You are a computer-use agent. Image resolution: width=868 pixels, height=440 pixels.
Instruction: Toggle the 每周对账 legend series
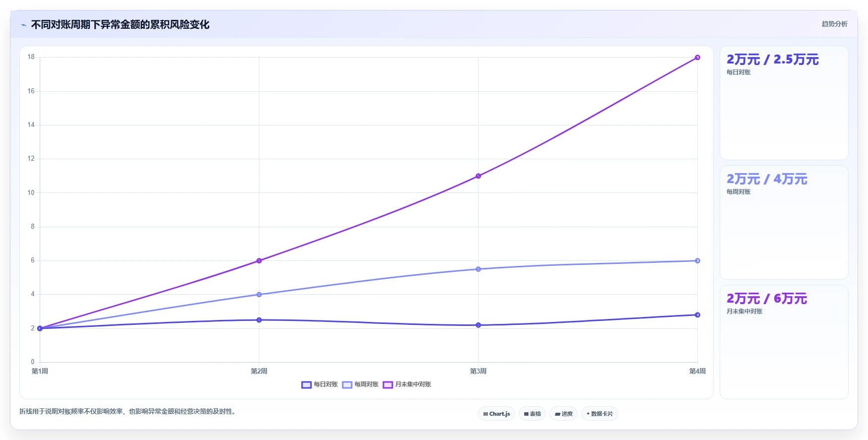tap(360, 384)
